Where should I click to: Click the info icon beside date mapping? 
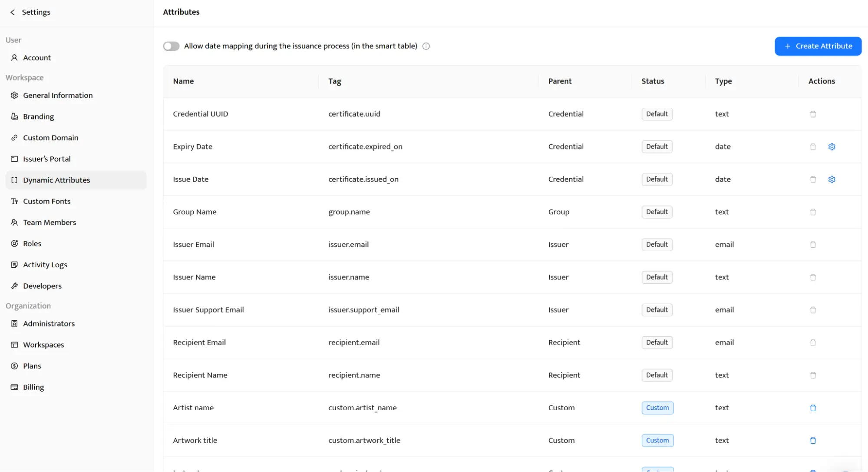click(x=426, y=46)
